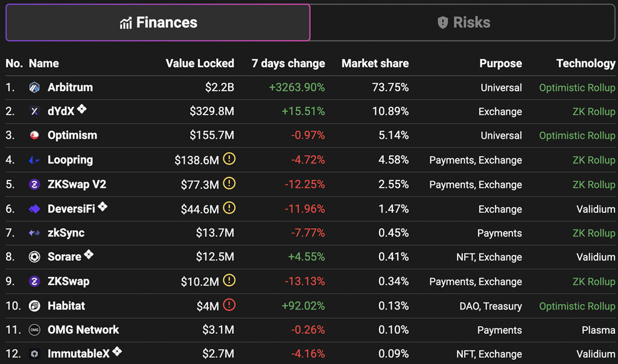Click the 0.10% market share for OMG Network

click(393, 330)
